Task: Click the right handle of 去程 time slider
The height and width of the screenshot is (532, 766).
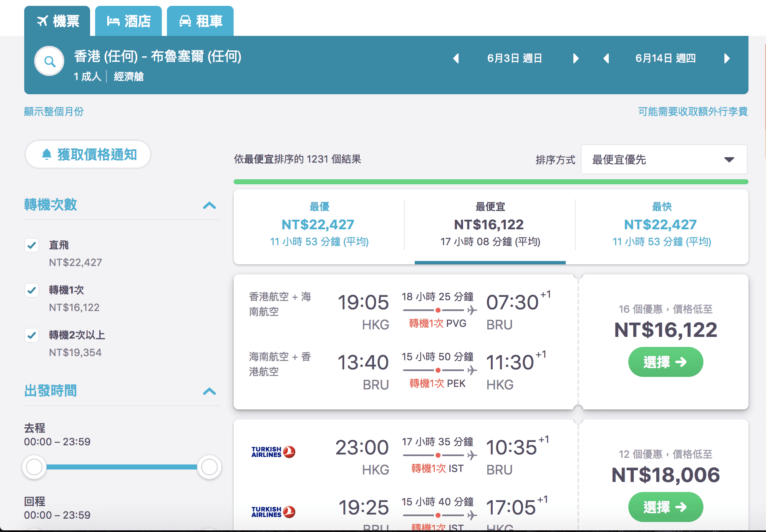Action: click(209, 467)
